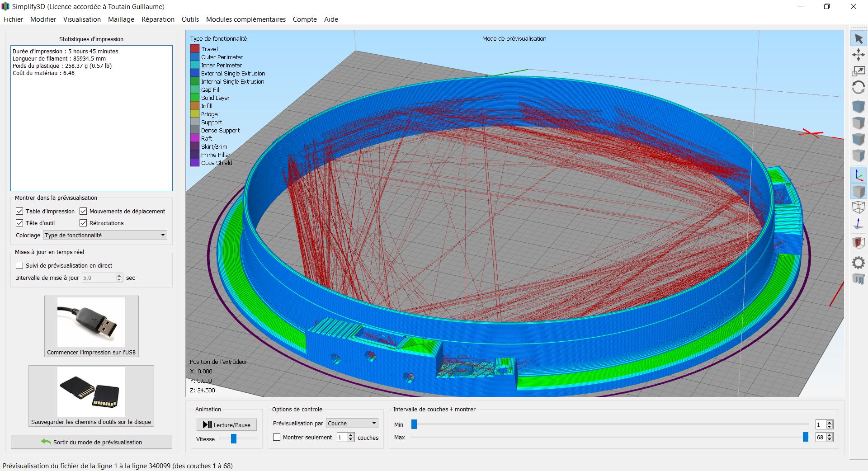This screenshot has width=868, height=471.
Task: Increase the Max layer value stepper
Action: coord(829,435)
